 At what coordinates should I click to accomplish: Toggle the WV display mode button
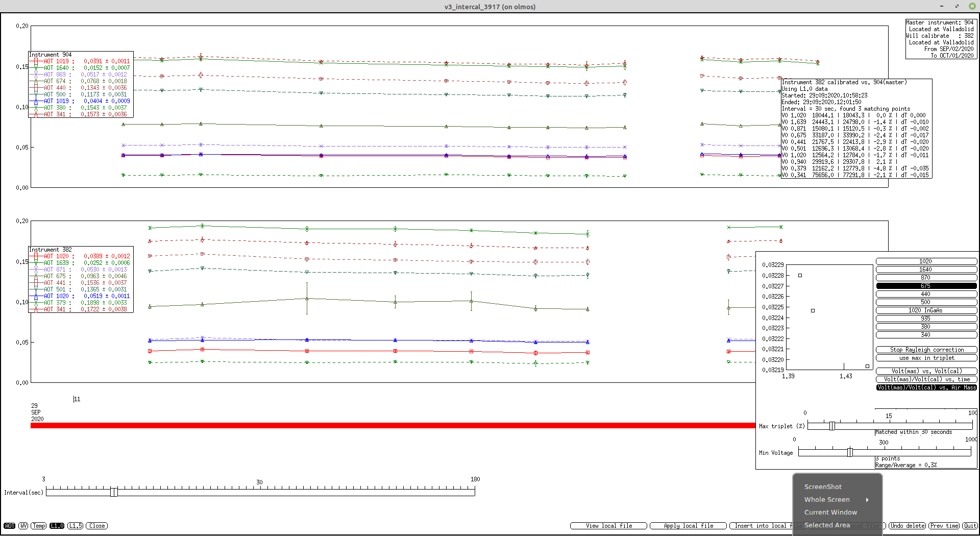pyautogui.click(x=23, y=526)
